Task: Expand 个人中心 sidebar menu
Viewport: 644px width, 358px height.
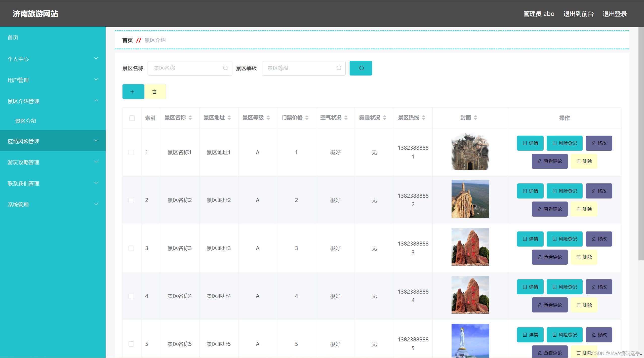Action: pyautogui.click(x=53, y=59)
